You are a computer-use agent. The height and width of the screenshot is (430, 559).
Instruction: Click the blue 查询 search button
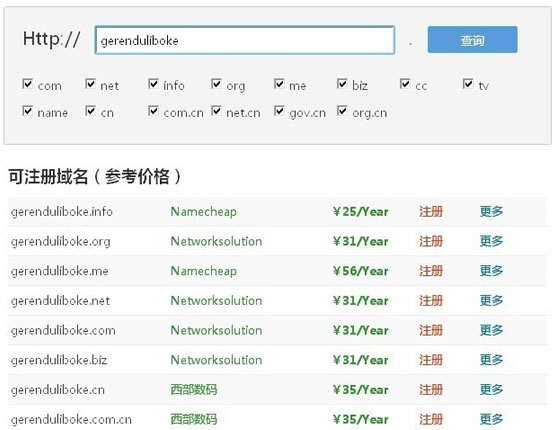472,40
